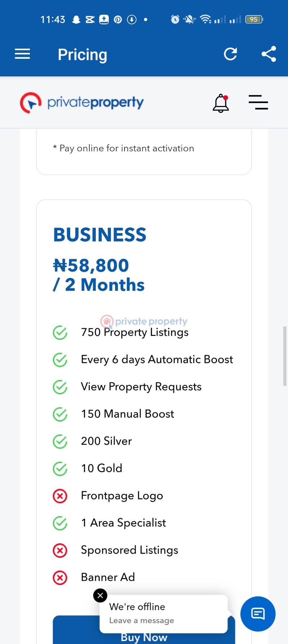
Task: Tap the check beside 1 Area Specialist
Action: (x=60, y=523)
